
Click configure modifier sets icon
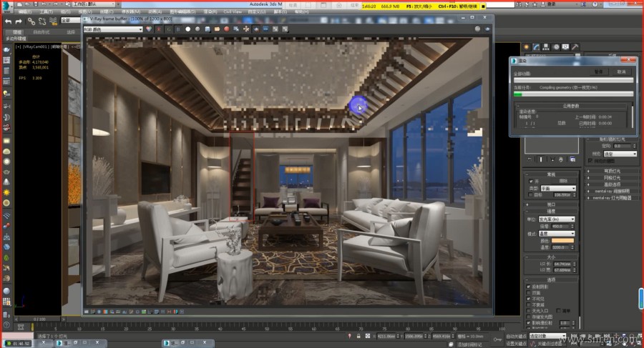tap(572, 159)
